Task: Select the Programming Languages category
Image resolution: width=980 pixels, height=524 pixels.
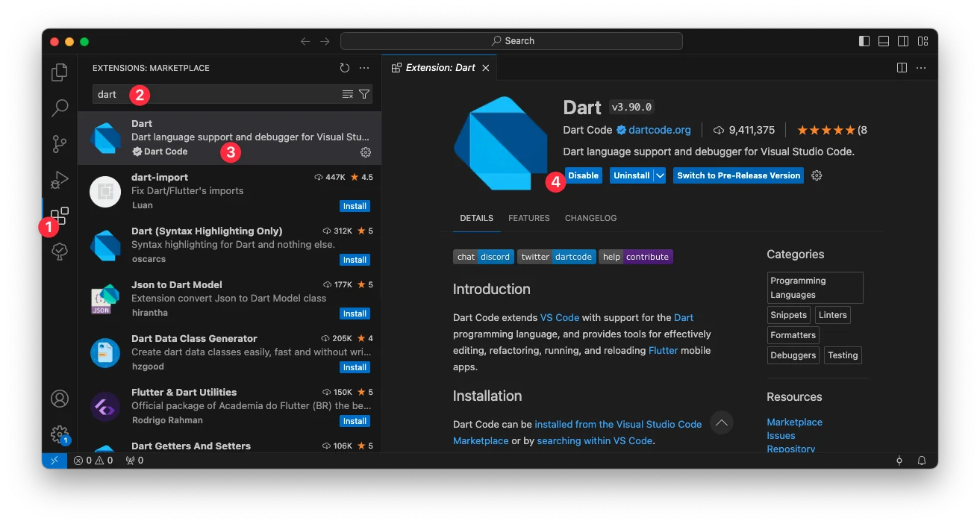Action: click(x=815, y=287)
